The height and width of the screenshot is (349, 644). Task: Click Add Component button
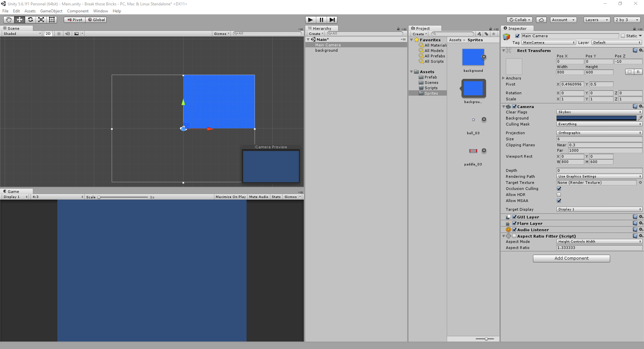tap(571, 258)
